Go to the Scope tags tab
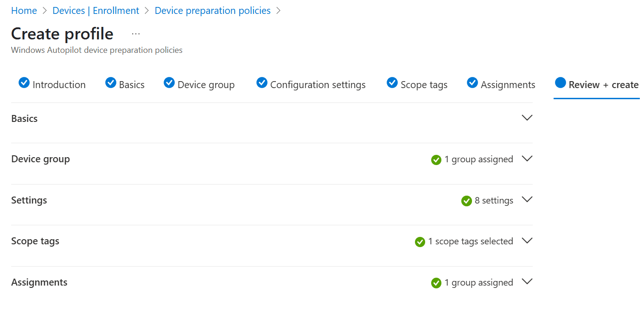Screen dimensions: 644x312 (424, 85)
